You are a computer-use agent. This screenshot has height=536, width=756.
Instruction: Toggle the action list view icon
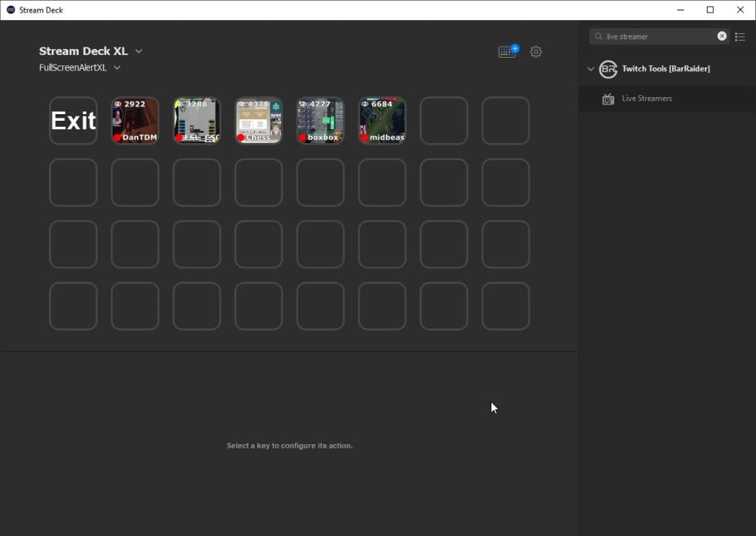coord(740,36)
